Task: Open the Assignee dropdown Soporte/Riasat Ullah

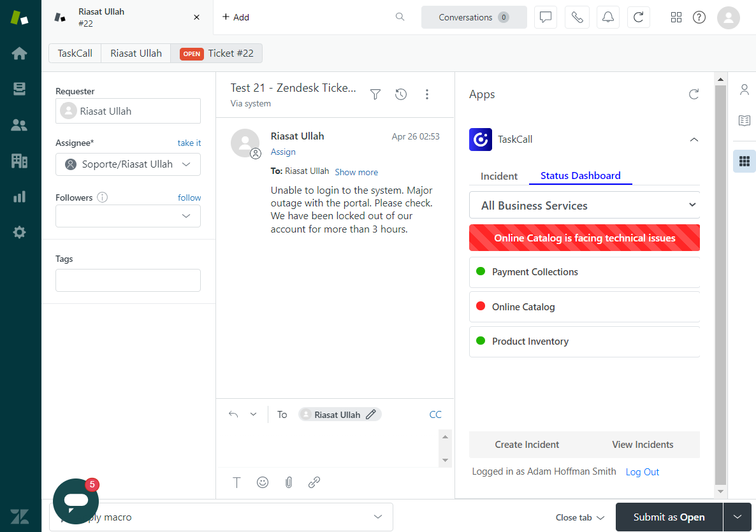Action: [128, 164]
